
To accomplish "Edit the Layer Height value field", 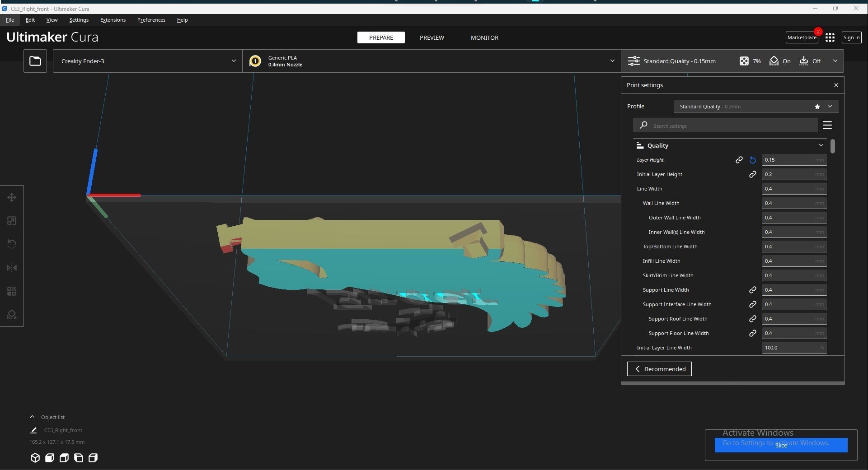I will pyautogui.click(x=794, y=160).
